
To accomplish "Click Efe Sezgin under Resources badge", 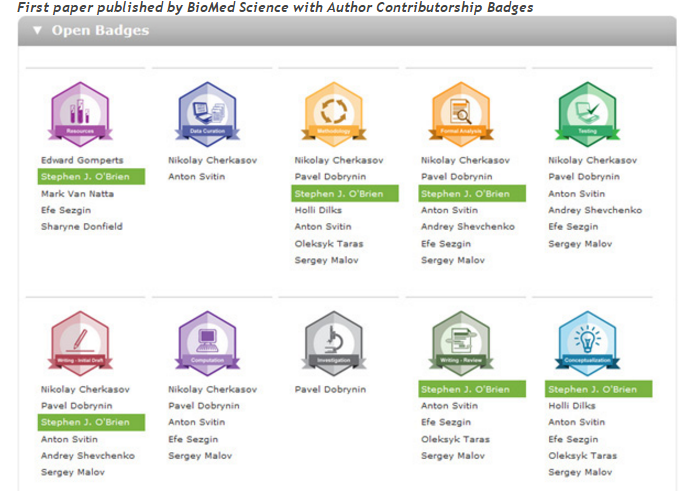I will (66, 210).
